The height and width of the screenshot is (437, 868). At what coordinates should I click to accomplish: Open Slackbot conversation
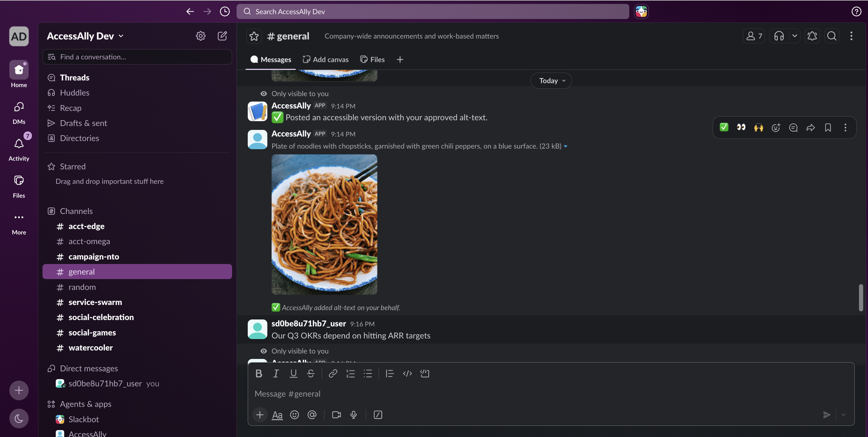point(137,419)
